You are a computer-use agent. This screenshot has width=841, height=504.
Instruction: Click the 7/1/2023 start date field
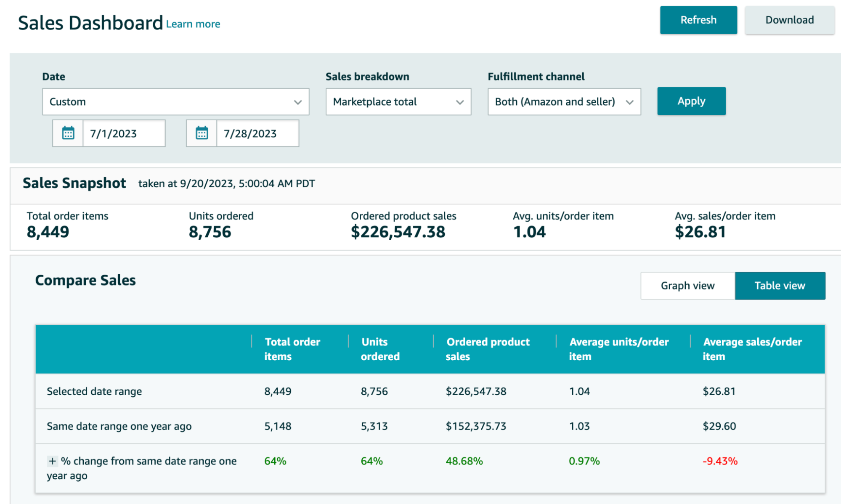124,133
